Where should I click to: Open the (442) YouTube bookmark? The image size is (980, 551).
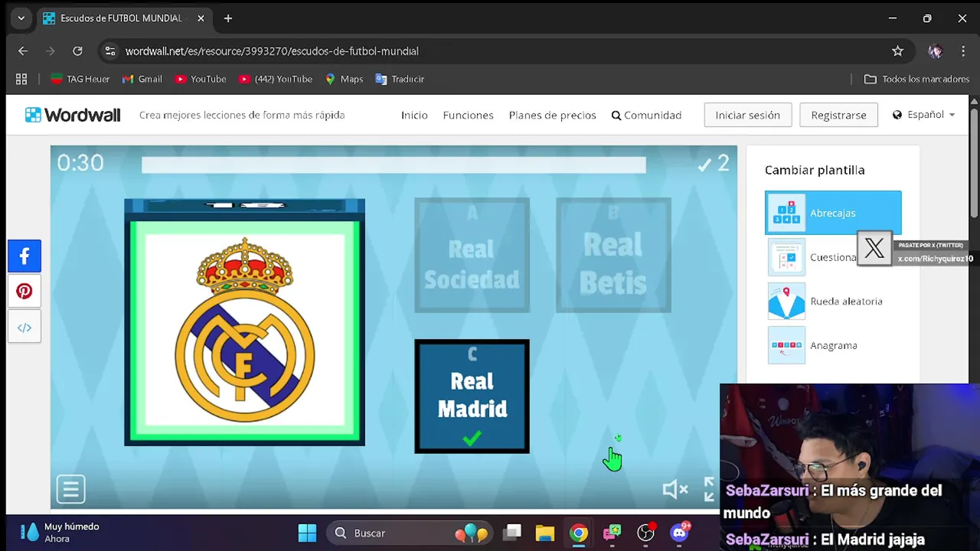(x=275, y=79)
